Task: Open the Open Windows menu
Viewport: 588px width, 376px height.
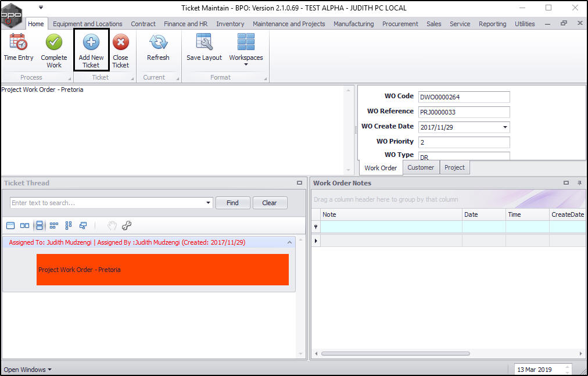Action: coord(27,370)
